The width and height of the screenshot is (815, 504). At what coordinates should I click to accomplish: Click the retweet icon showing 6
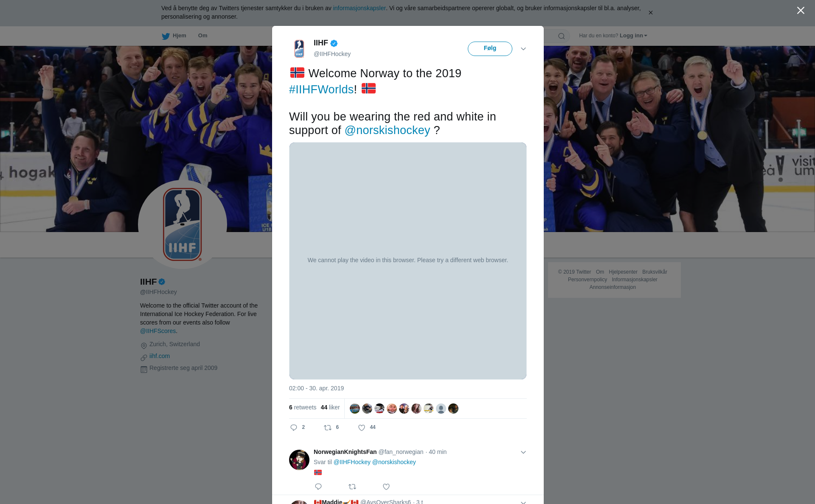coord(328,428)
